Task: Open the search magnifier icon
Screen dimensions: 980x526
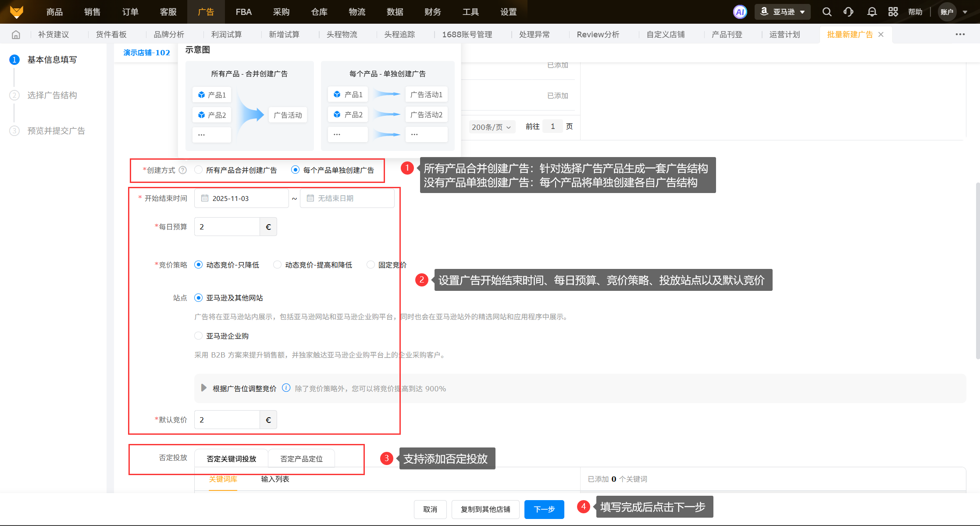Action: click(x=827, y=12)
